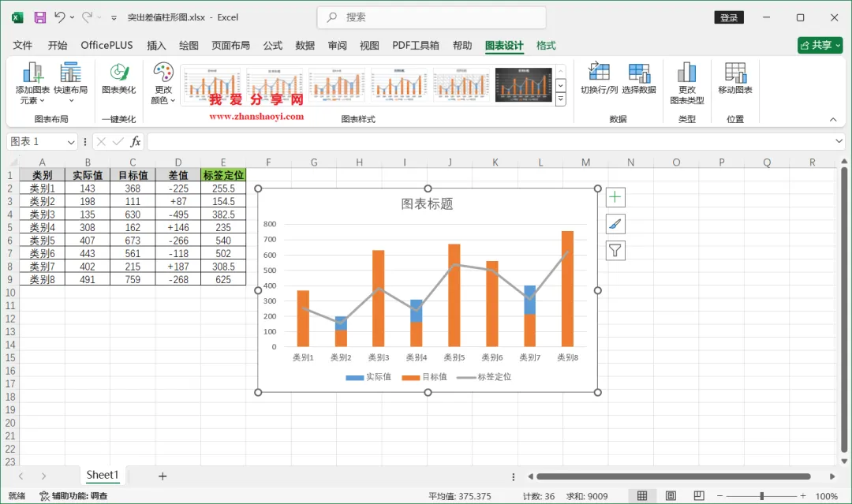The height and width of the screenshot is (504, 852).
Task: Select the dark chart style thumbnail
Action: (x=523, y=84)
